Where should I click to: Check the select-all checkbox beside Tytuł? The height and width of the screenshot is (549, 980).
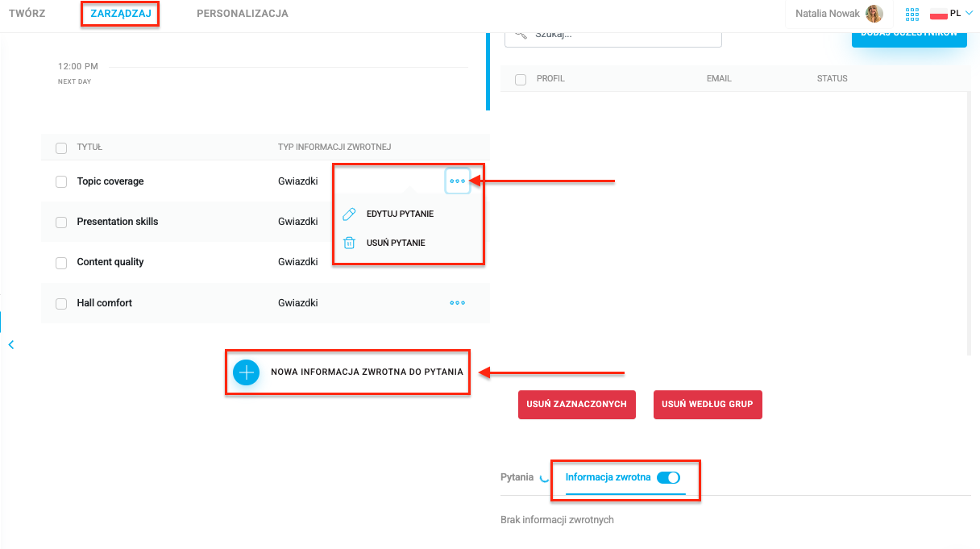pyautogui.click(x=61, y=148)
